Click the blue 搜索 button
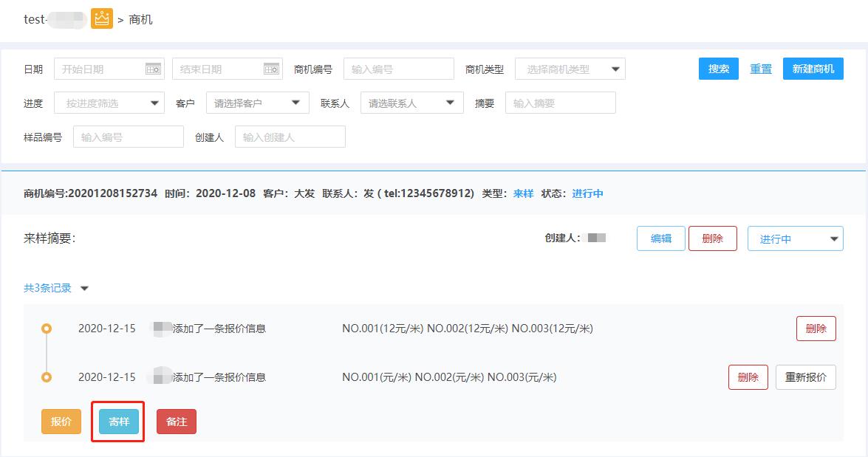Image resolution: width=868 pixels, height=457 pixels. tap(718, 69)
